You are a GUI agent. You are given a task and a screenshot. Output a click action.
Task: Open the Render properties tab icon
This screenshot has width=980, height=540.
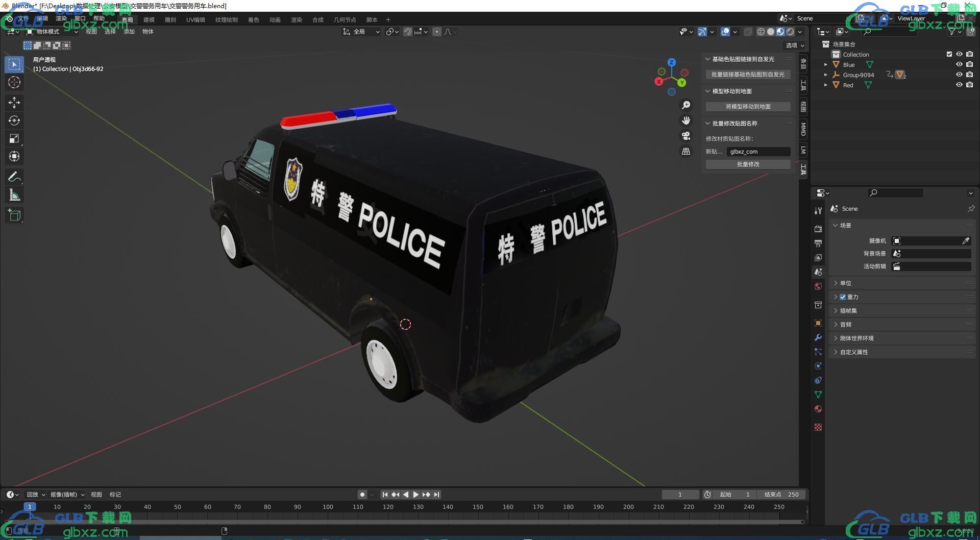(818, 229)
